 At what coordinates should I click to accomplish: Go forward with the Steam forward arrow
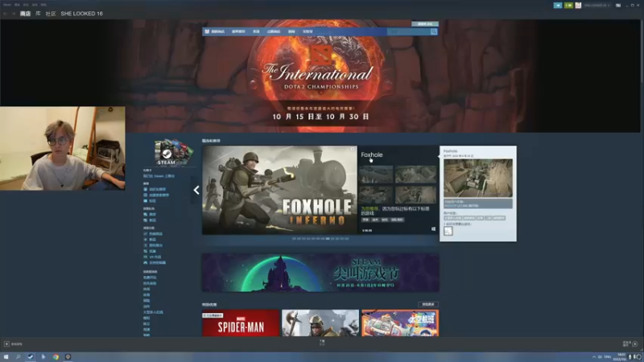pos(13,14)
